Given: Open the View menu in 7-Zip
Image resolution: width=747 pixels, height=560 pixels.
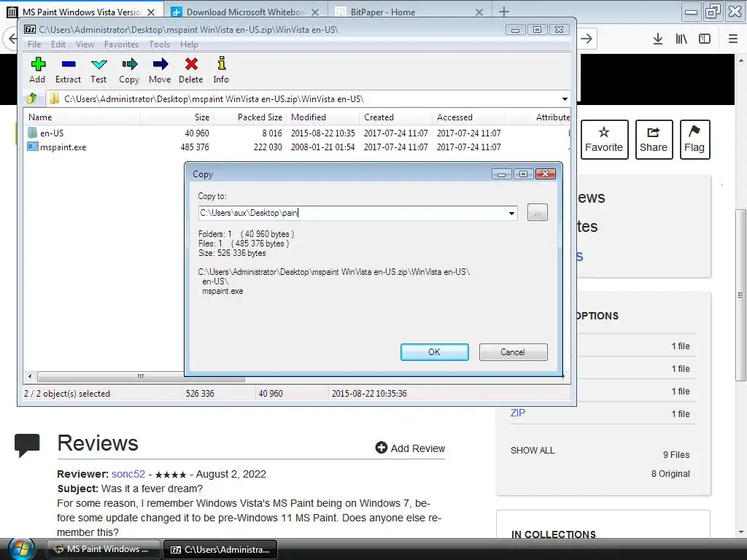Looking at the screenshot, I should (85, 44).
